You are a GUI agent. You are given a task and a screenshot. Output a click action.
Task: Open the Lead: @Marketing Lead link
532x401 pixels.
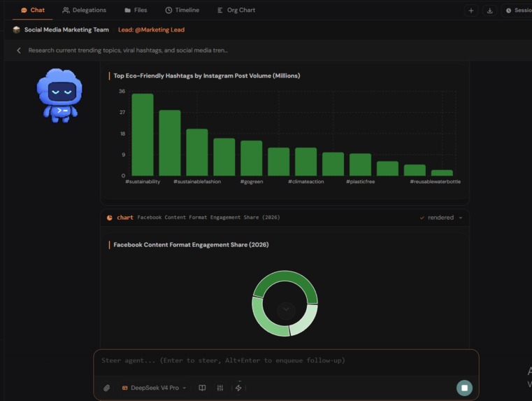pos(151,30)
